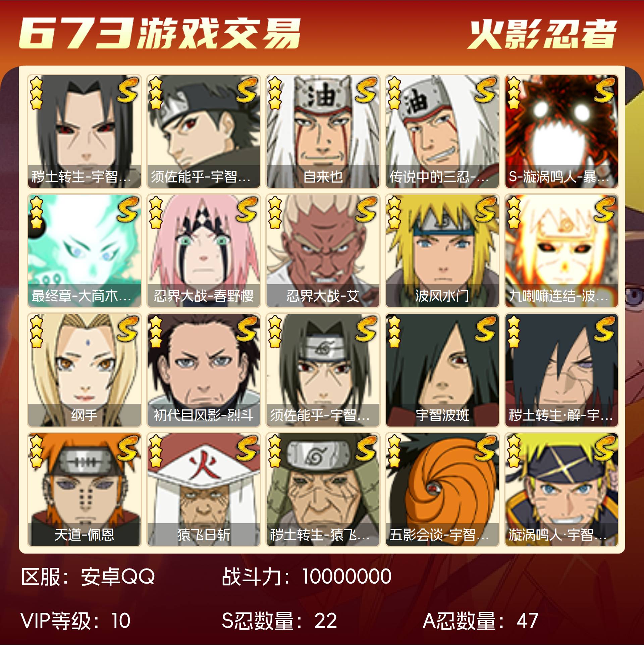Choose the 纲手 ninja card

coord(84,370)
